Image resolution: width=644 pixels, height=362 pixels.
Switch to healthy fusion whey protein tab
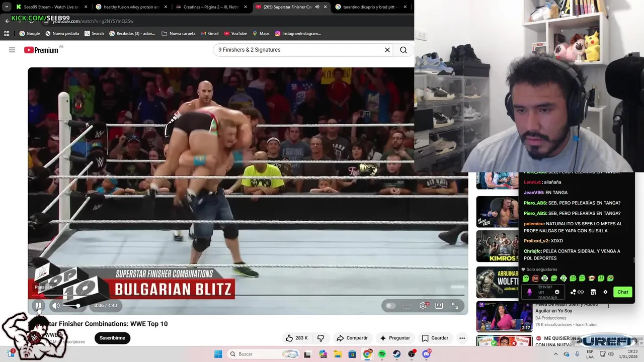click(x=131, y=7)
